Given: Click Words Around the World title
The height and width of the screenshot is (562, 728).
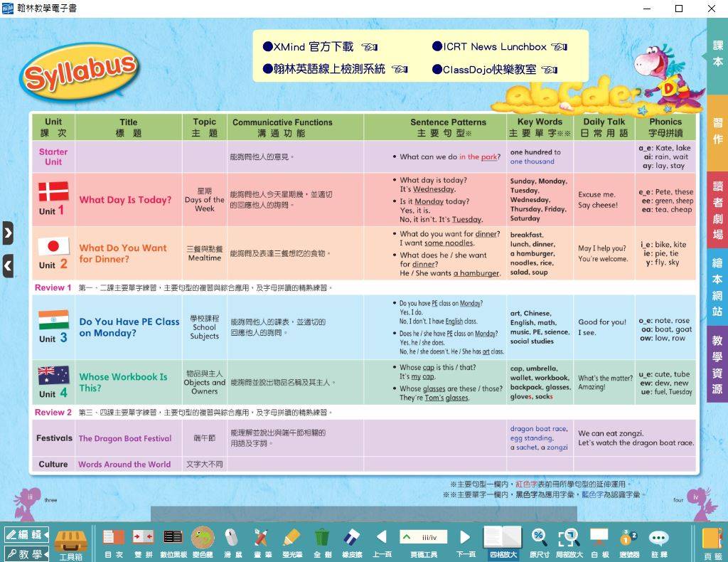Looking at the screenshot, I should (x=124, y=465).
